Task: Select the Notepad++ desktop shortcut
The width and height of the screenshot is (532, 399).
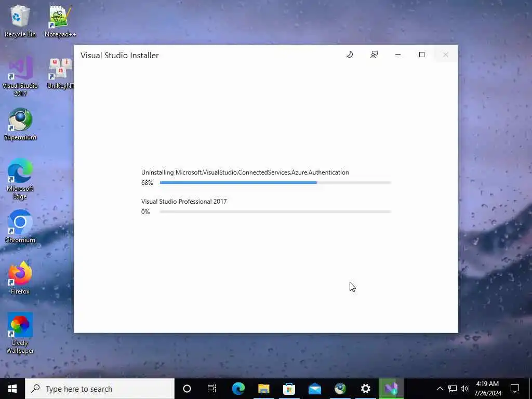Action: click(x=60, y=21)
